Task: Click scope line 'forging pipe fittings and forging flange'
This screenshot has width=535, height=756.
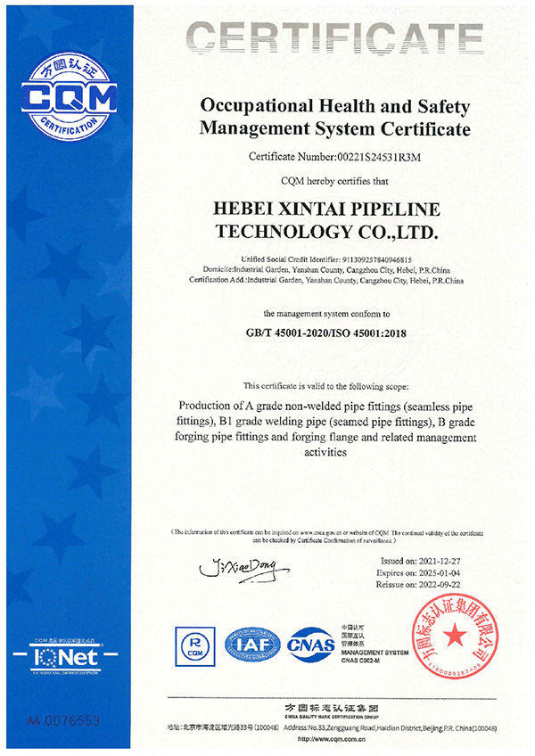Action: (325, 438)
